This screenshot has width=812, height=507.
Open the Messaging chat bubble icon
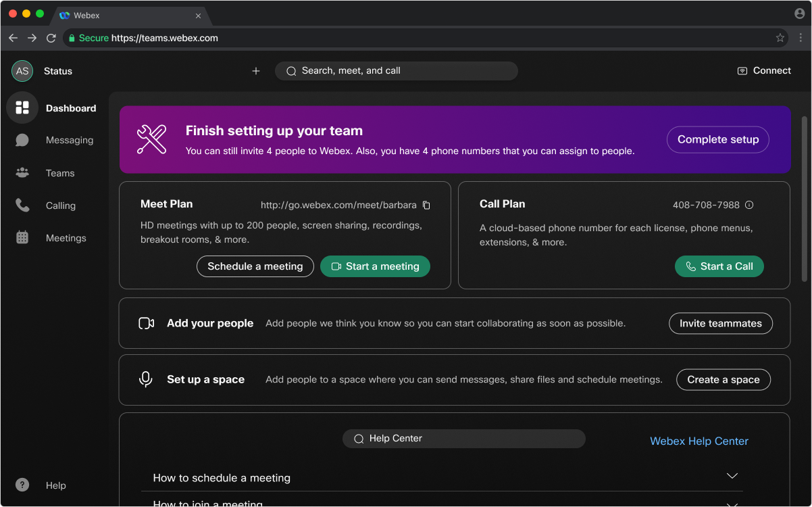coord(22,140)
